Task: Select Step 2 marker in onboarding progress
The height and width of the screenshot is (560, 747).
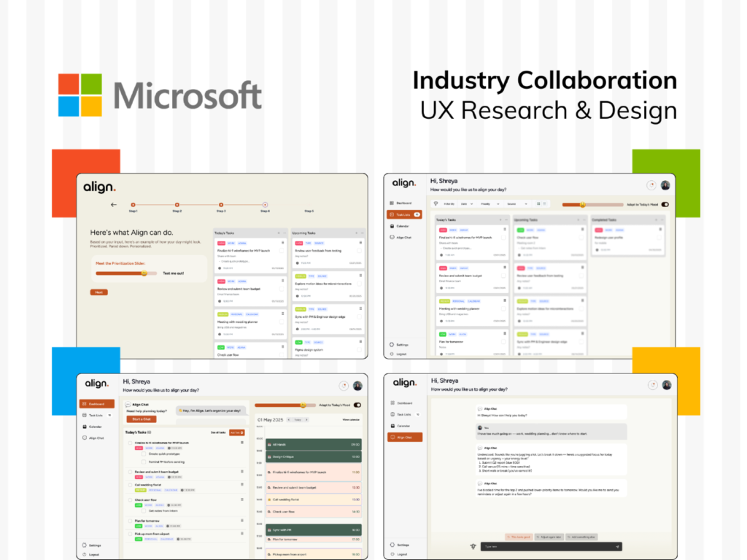Action: [177, 205]
